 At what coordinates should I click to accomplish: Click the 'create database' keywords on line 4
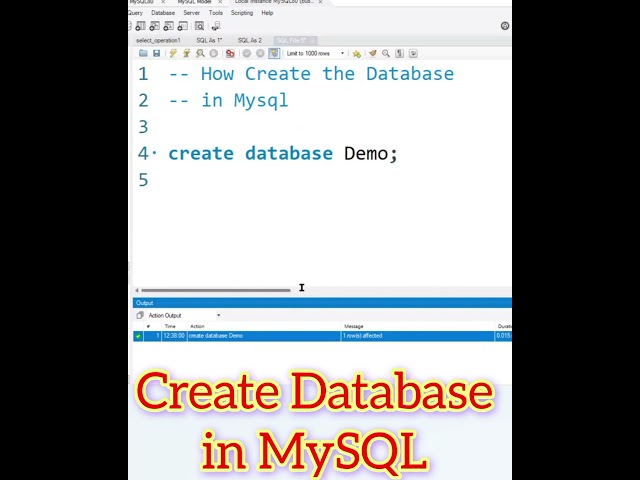click(251, 154)
